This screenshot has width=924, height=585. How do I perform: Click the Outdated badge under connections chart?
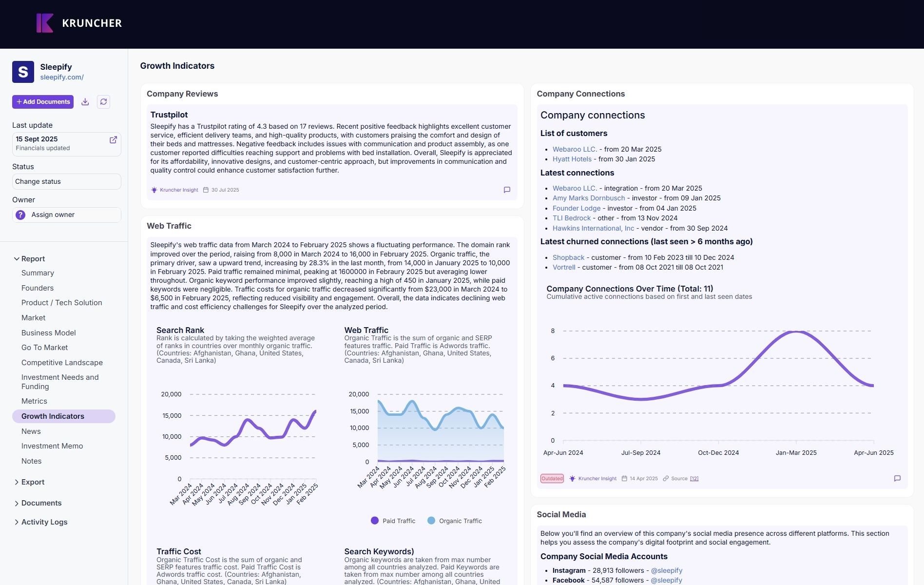tap(552, 479)
